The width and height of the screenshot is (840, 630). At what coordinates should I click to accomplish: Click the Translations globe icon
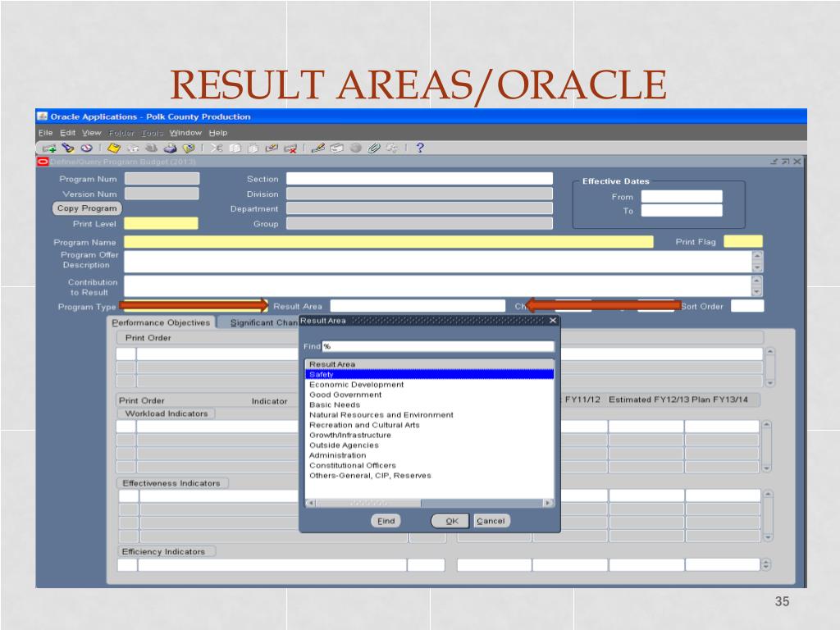pos(355,148)
